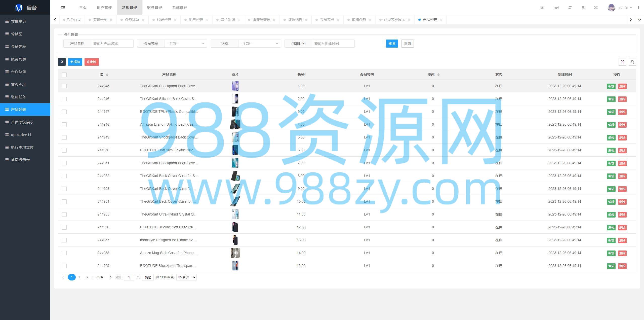Tick the checkbox for row 244958

click(64, 253)
